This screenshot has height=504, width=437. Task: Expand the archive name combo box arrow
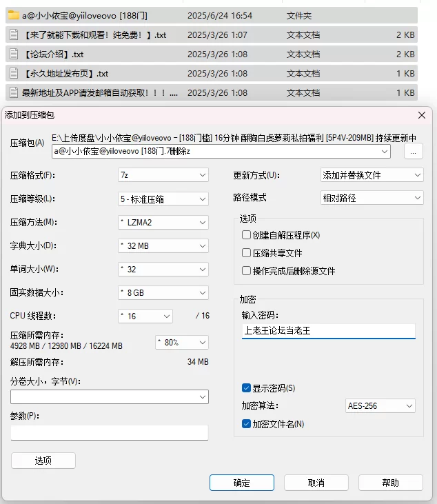[x=385, y=152]
